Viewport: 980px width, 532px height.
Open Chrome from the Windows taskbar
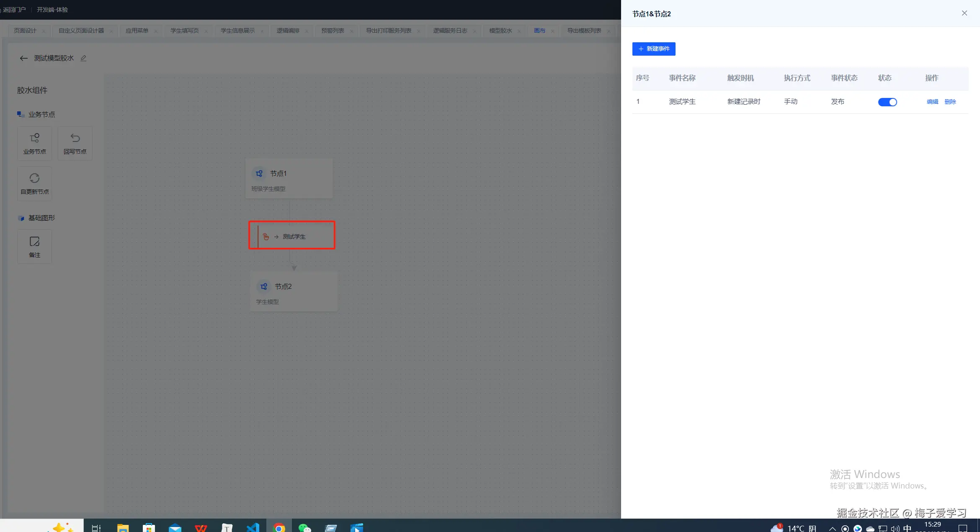point(279,528)
